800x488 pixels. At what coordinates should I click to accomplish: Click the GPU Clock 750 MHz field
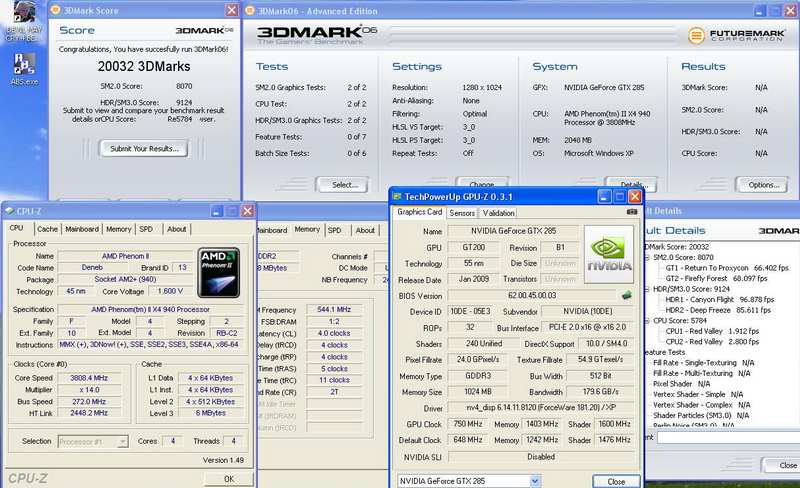point(467,424)
